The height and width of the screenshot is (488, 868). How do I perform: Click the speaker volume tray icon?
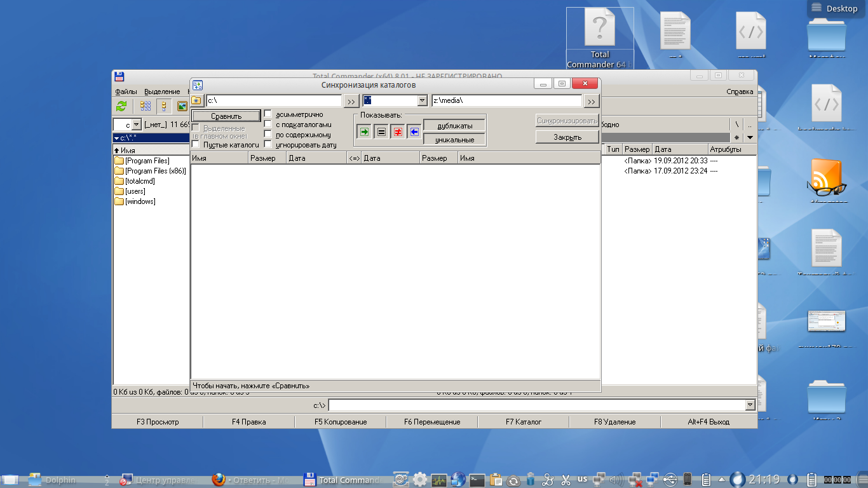pos(616,480)
